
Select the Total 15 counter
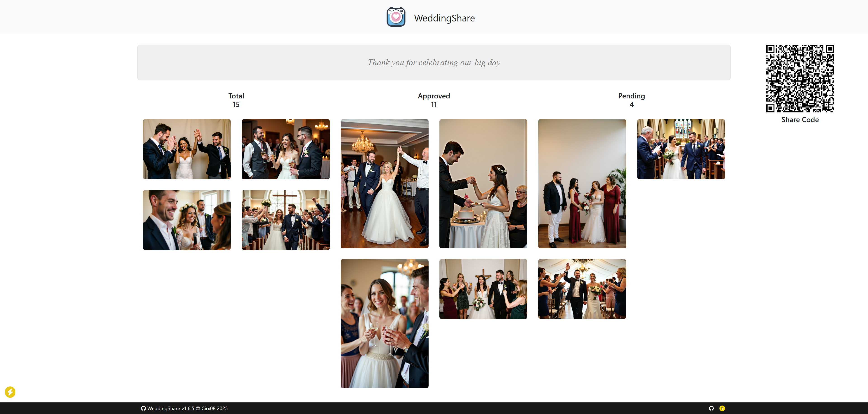(x=236, y=100)
